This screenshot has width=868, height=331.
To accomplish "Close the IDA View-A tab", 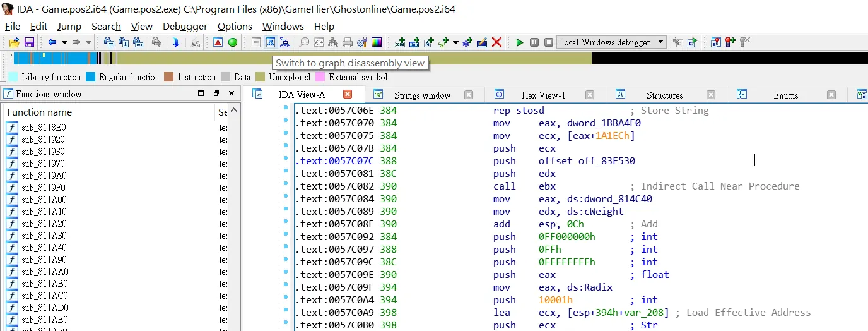I will point(348,94).
